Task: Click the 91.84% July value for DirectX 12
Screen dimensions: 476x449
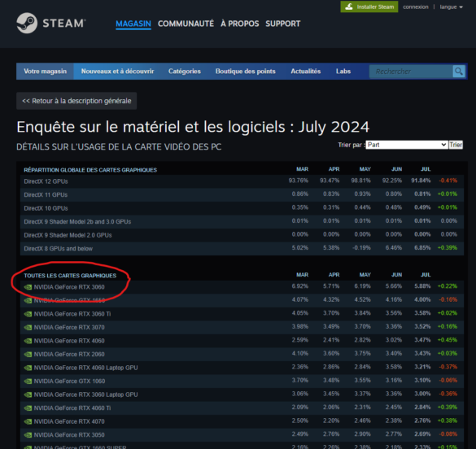Action: 421,181
